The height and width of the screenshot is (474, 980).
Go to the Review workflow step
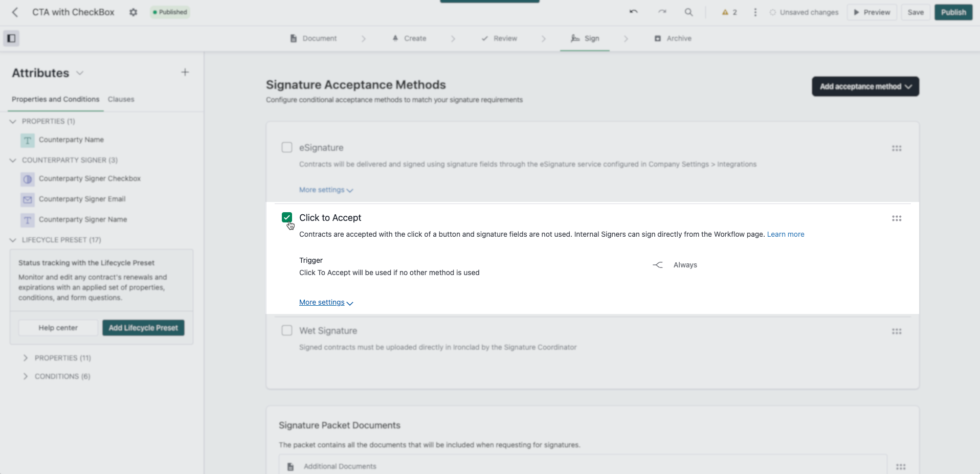[x=499, y=38]
